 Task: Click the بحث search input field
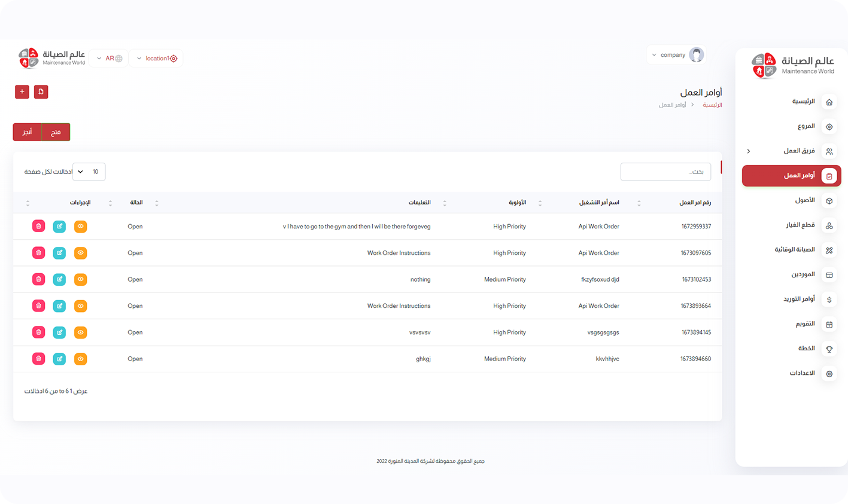pos(665,172)
